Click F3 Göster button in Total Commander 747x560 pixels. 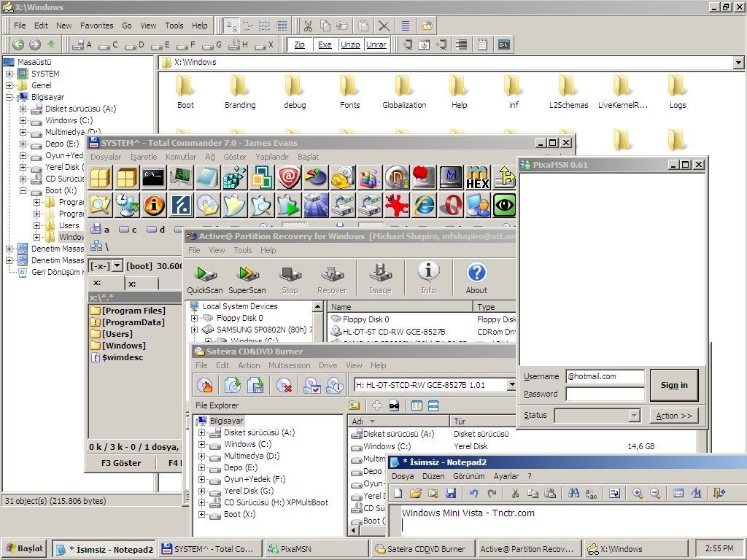pyautogui.click(x=121, y=463)
